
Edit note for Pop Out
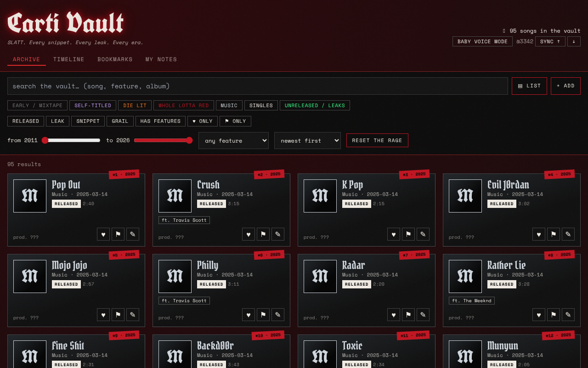coord(133,234)
